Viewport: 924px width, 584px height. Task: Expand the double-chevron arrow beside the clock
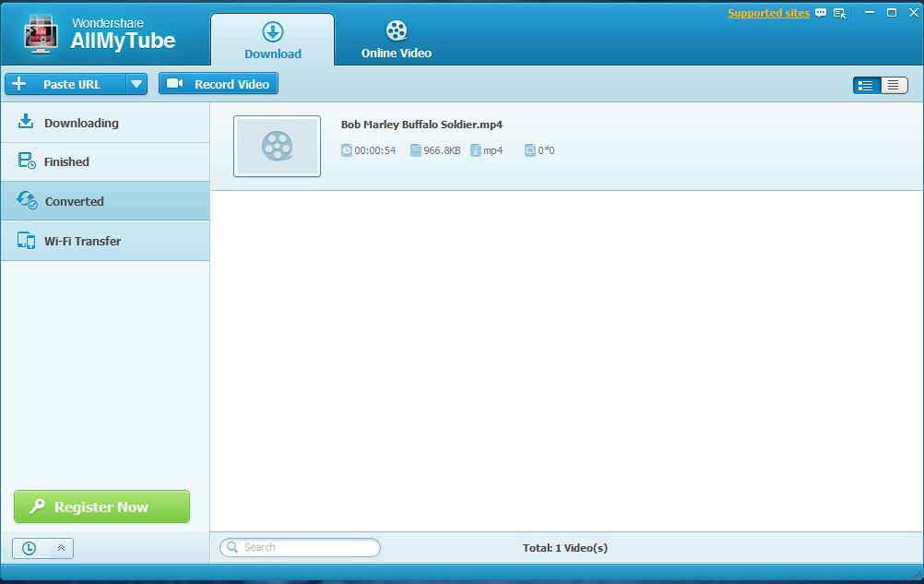(61, 548)
